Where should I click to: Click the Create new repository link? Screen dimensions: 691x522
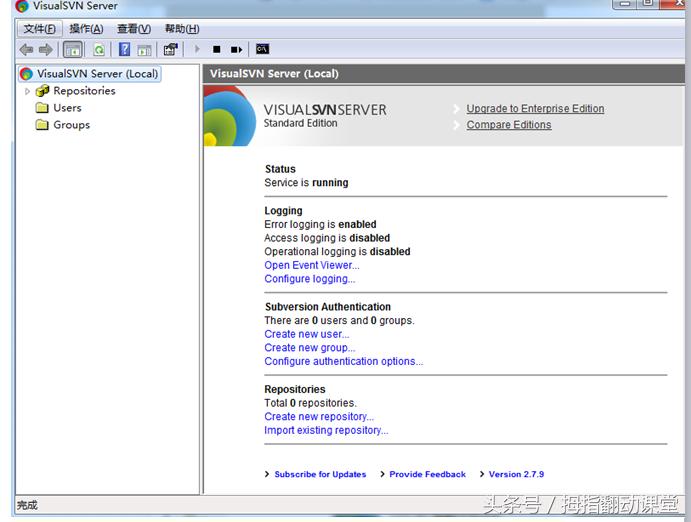coord(319,417)
